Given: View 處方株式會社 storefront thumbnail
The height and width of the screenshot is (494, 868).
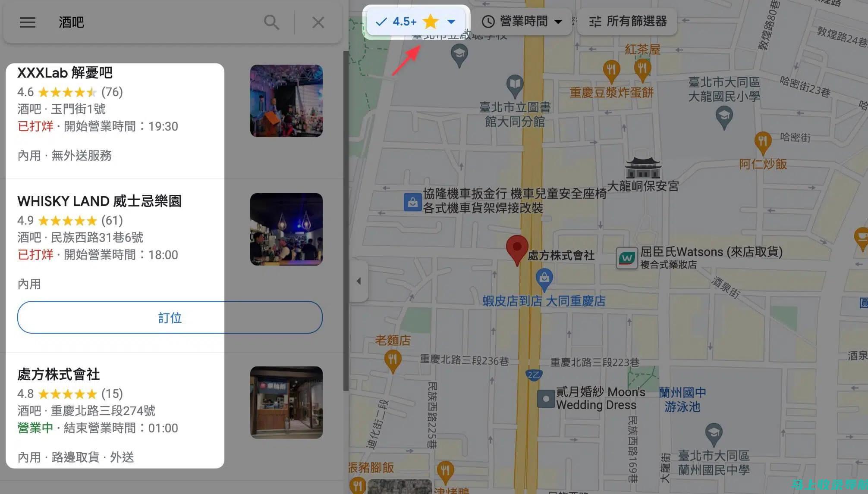Looking at the screenshot, I should 286,403.
